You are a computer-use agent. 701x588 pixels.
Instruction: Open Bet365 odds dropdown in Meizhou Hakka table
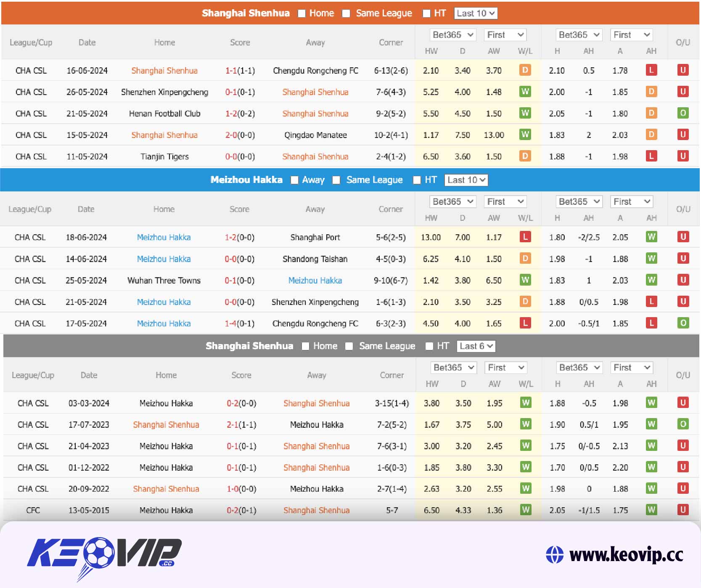pos(452,202)
